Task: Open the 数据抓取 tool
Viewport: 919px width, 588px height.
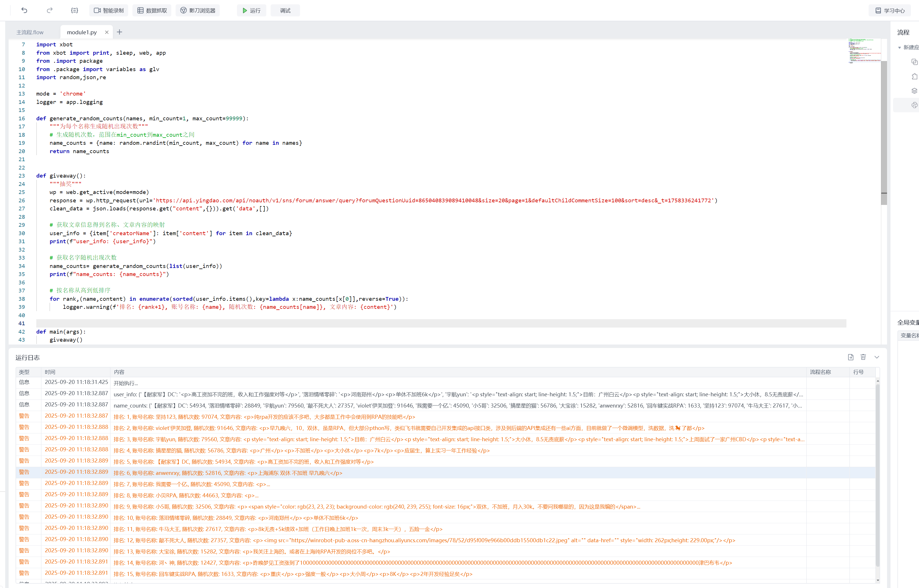Action: (x=152, y=10)
